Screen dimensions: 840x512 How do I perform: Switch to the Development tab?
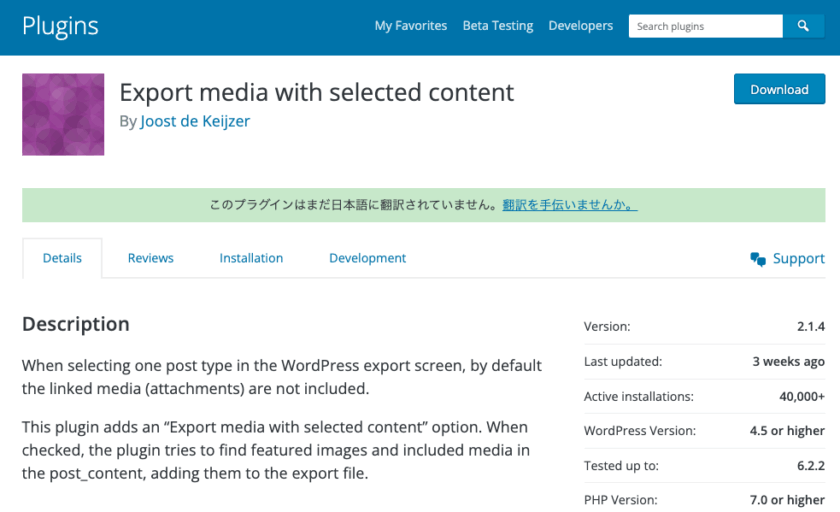pos(368,258)
